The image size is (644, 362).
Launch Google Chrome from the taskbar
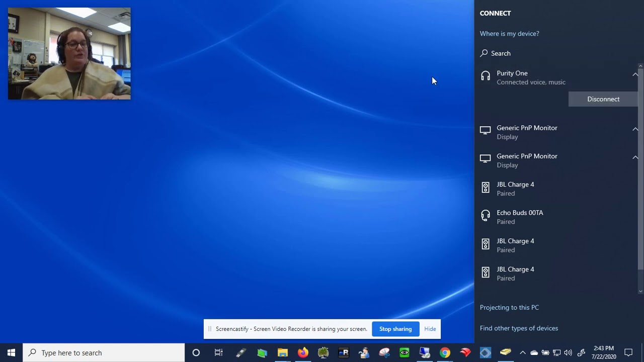click(x=445, y=352)
